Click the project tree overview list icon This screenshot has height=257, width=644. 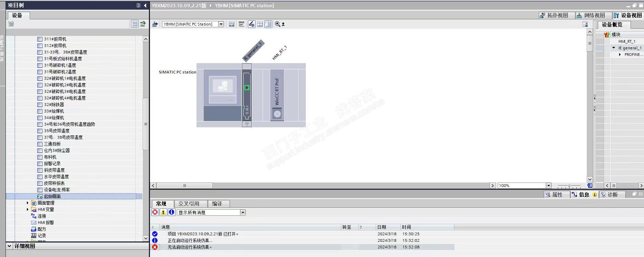click(x=135, y=24)
